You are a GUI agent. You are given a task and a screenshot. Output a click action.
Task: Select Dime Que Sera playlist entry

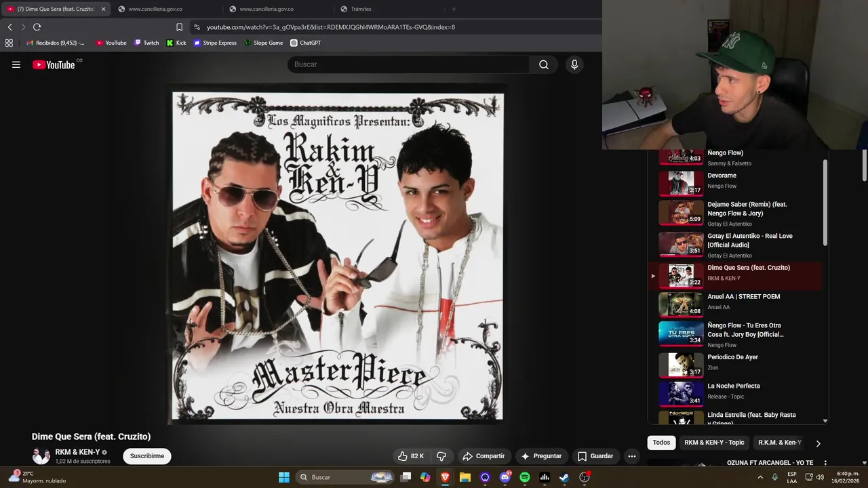pyautogui.click(x=736, y=275)
